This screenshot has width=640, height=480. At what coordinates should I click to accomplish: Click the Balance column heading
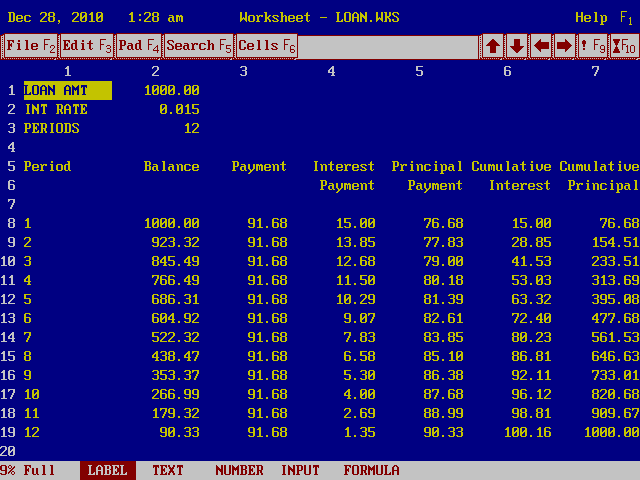coord(171,167)
